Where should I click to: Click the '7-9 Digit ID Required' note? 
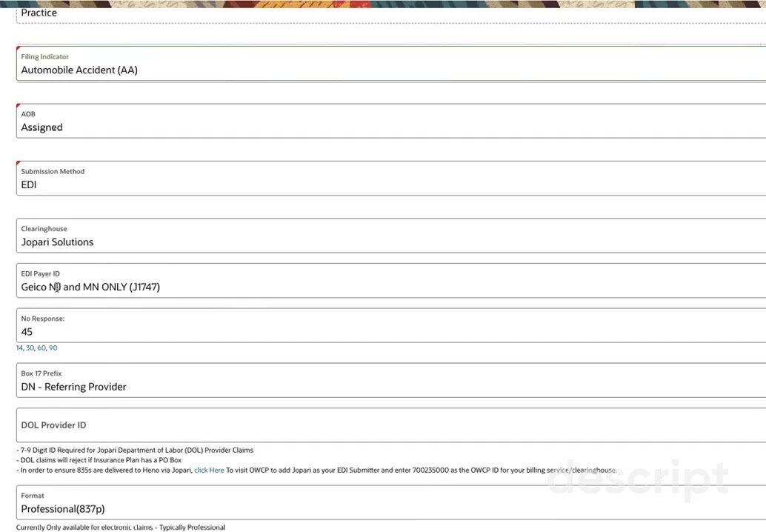click(x=136, y=450)
